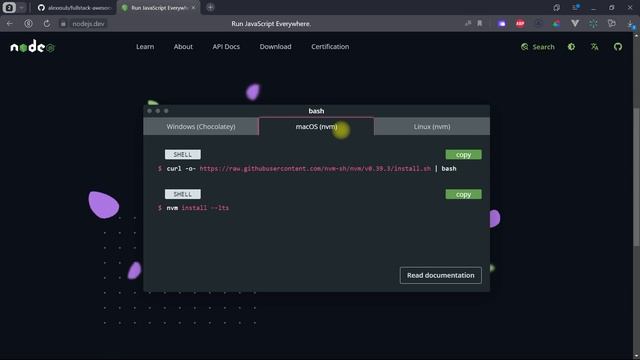Click the Search magnifier icon in site header

524,47
